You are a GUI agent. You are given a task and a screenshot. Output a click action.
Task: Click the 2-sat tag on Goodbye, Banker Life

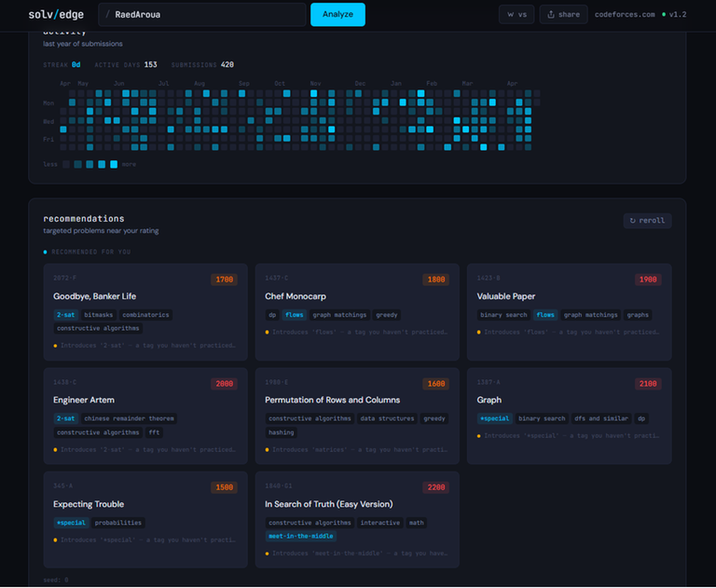coord(64,315)
